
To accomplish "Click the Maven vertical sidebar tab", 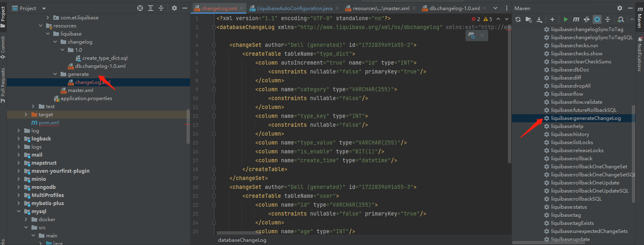I will pyautogui.click(x=640, y=18).
